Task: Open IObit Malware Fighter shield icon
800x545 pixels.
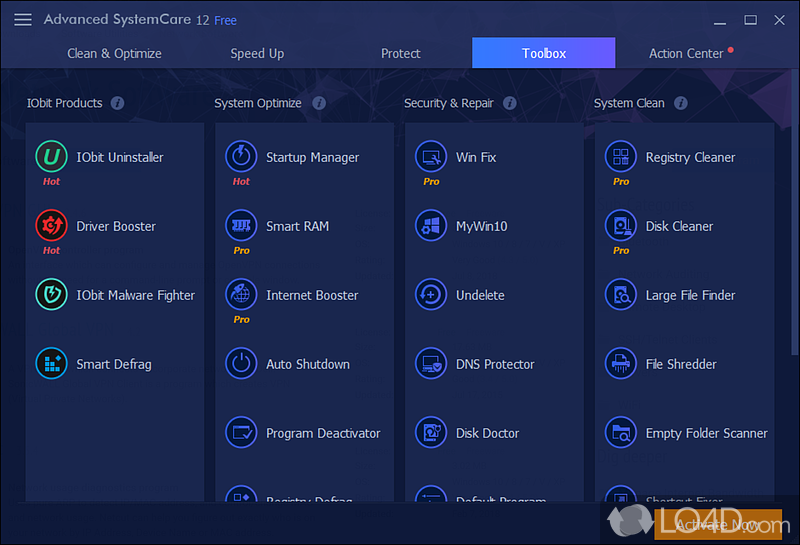Action: coord(51,295)
